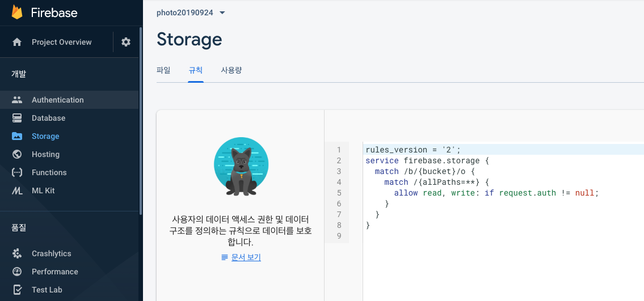Open Functions in the sidebar
644x301 pixels.
click(69, 172)
